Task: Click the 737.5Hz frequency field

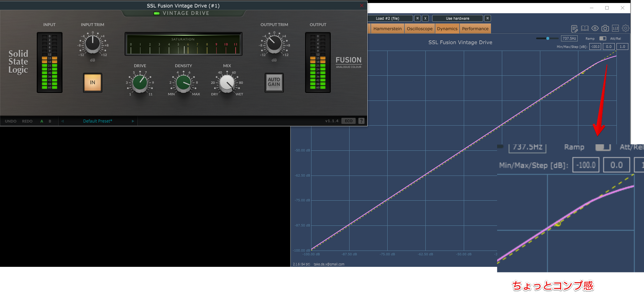Action: (569, 38)
